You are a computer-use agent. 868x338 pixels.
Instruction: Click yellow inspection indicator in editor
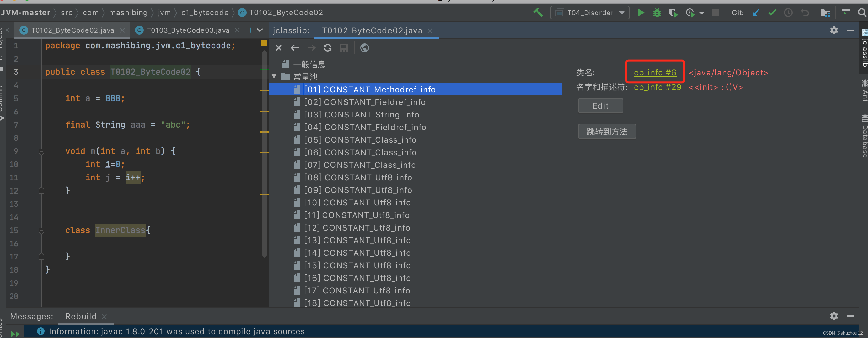click(264, 44)
